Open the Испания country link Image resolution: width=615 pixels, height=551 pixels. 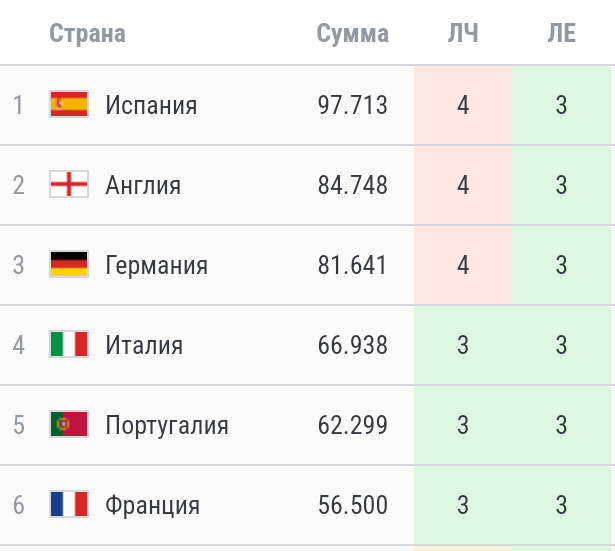pos(151,105)
